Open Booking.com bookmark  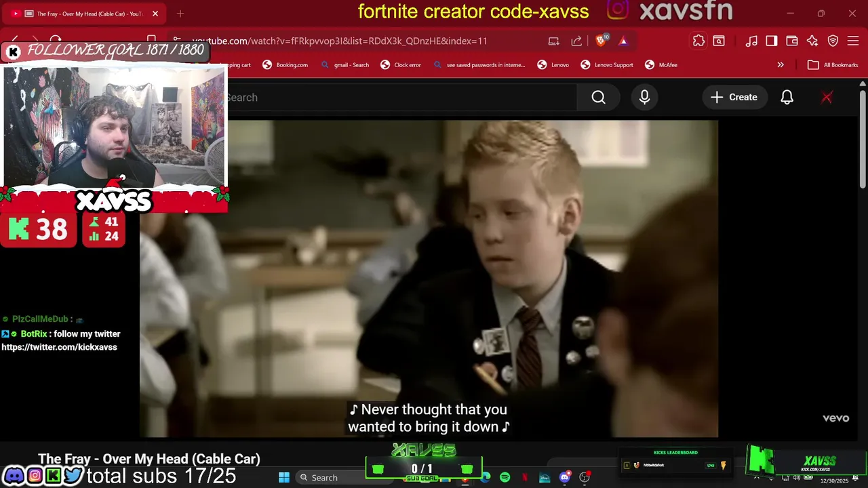285,65
